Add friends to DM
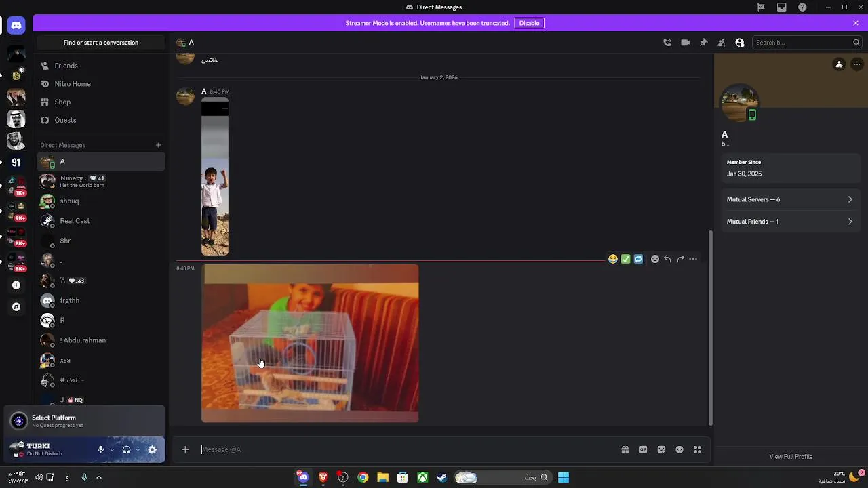The width and height of the screenshot is (868, 488). pos(722,43)
